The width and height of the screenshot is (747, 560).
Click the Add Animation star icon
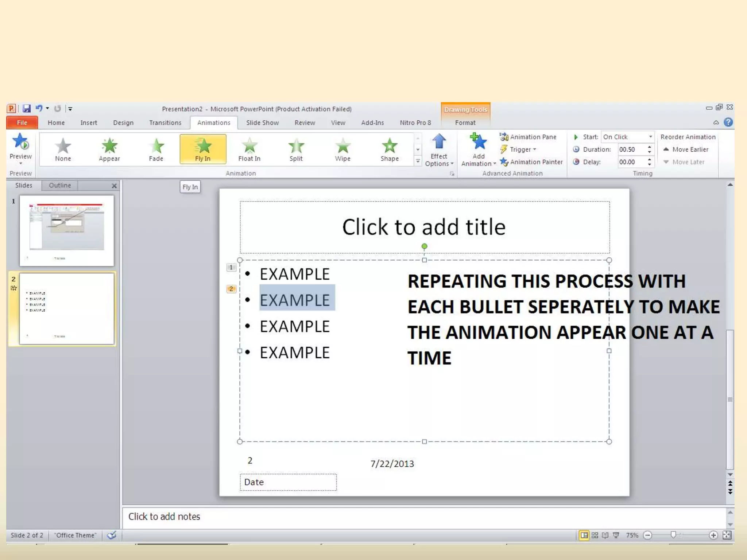pos(479,142)
